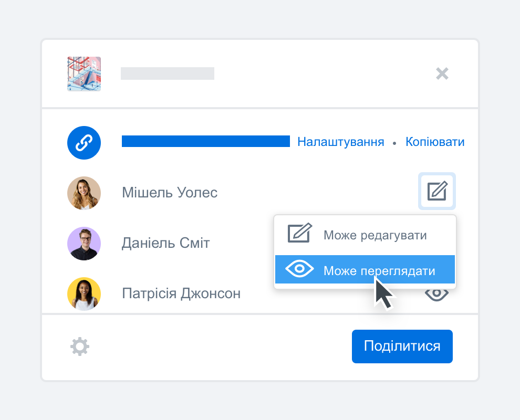Click the document thumbnail in the header
The height and width of the screenshot is (420, 520).
[84, 73]
